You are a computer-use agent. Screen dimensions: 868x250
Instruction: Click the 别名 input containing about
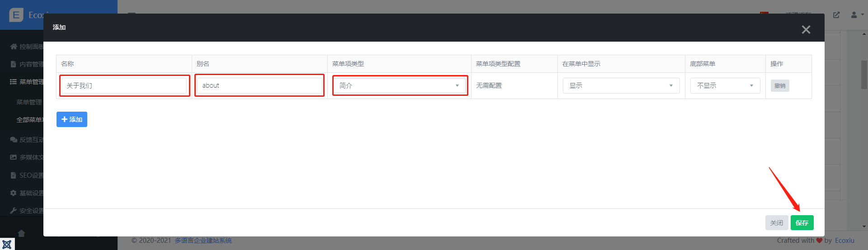tap(259, 85)
